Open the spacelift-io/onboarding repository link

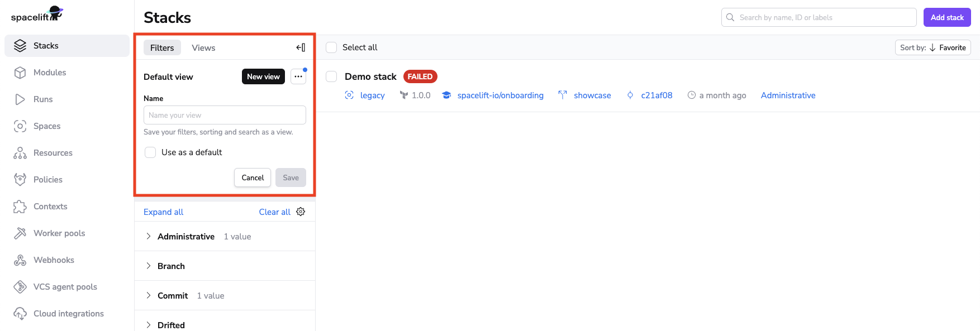coord(500,95)
